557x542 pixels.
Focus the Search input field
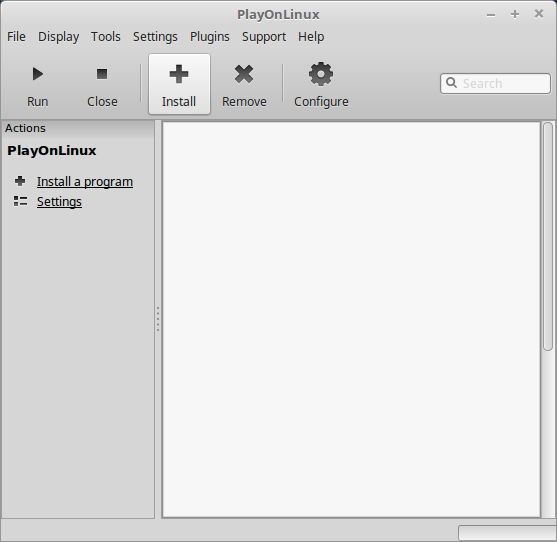[x=495, y=83]
